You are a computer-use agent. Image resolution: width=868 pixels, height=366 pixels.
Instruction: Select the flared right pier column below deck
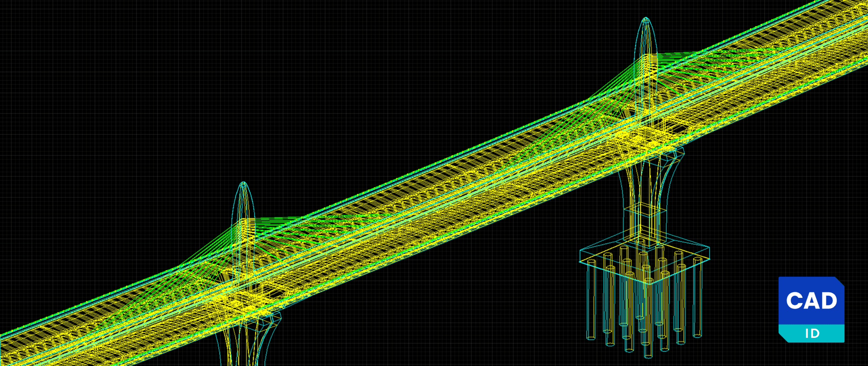[645, 182]
